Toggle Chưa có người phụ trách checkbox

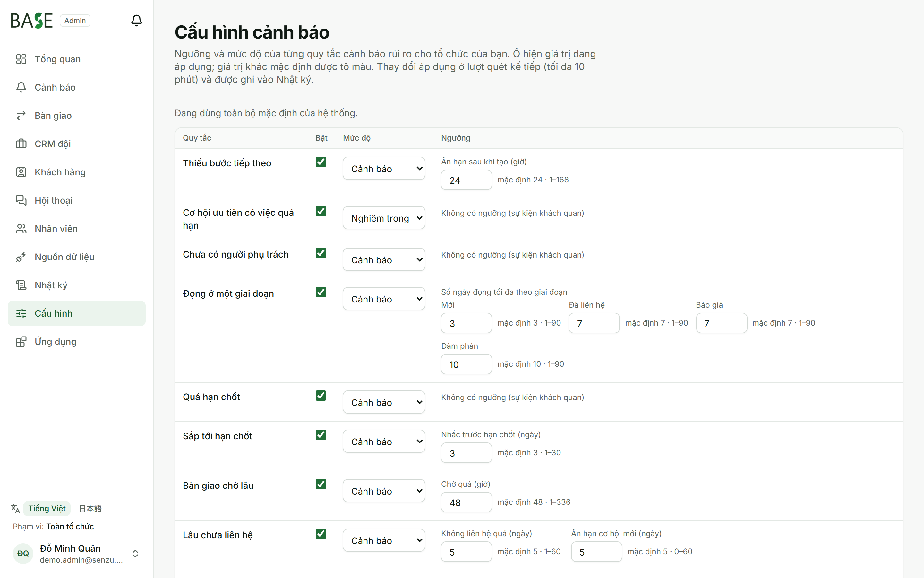[321, 253]
